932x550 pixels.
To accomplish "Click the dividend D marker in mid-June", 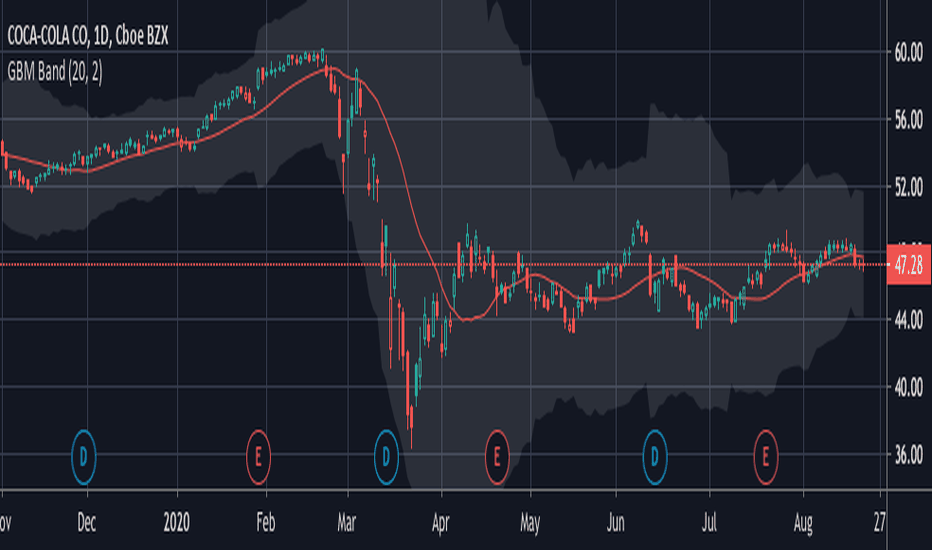I will 655,457.
